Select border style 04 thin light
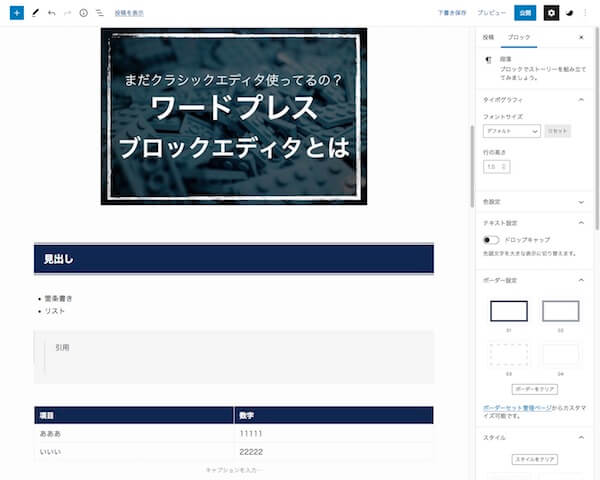 pyautogui.click(x=561, y=355)
